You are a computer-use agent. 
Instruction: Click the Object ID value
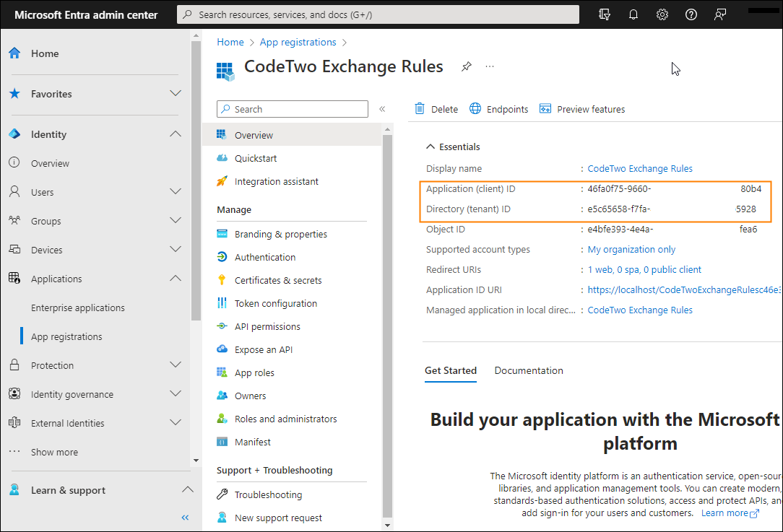(672, 229)
